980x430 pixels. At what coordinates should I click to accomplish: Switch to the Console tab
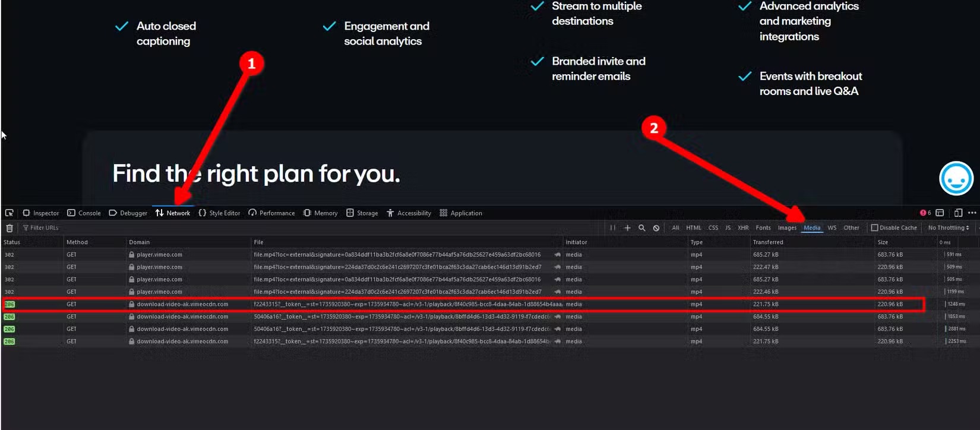click(84, 213)
